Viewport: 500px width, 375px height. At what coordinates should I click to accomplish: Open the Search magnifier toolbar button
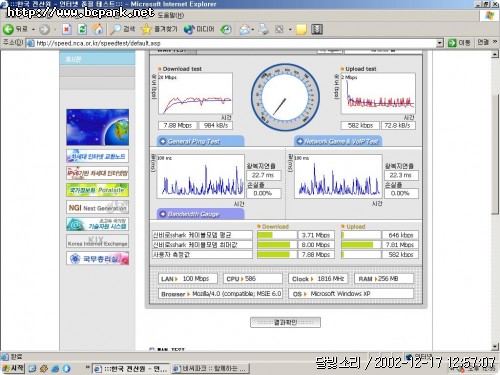click(122, 29)
